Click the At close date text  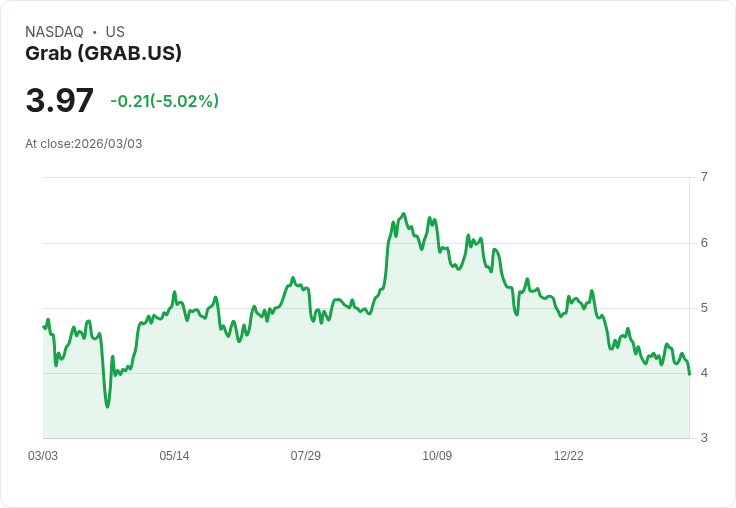tap(84, 144)
